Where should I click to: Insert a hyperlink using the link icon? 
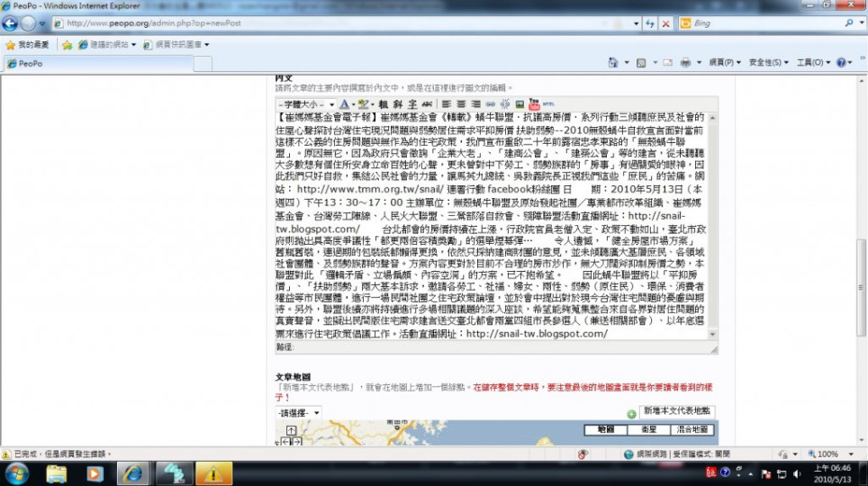[x=491, y=104]
